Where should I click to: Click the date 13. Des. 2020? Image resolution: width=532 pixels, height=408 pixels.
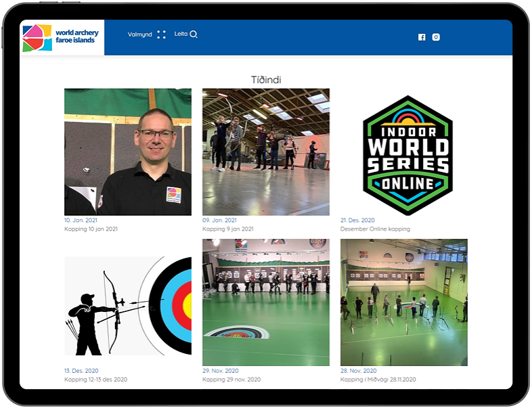(81, 371)
